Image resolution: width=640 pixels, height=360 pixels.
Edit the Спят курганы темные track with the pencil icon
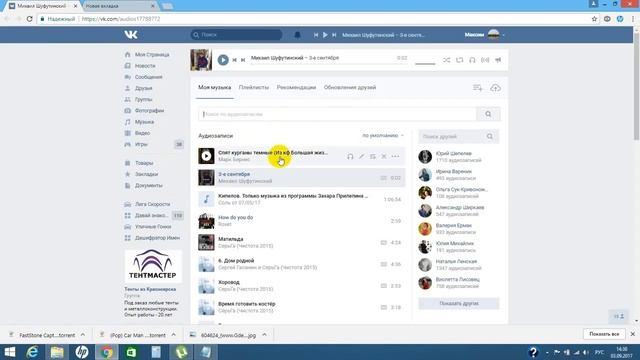click(361, 156)
